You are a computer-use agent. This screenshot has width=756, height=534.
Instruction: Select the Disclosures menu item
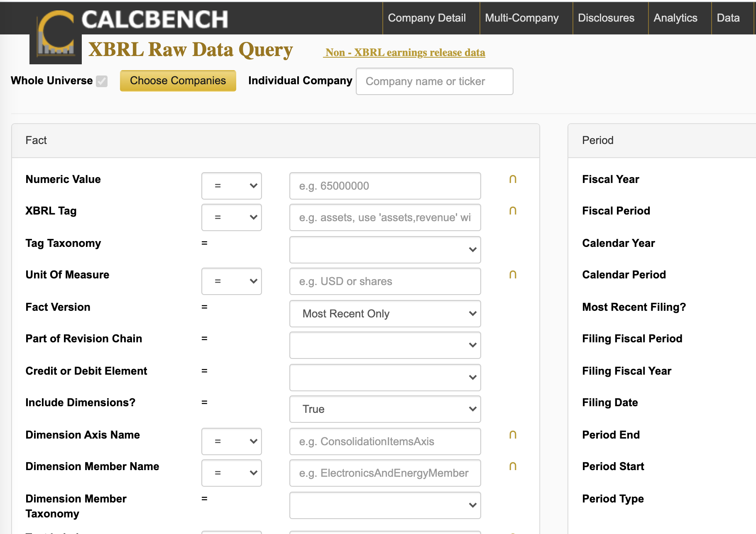click(606, 18)
